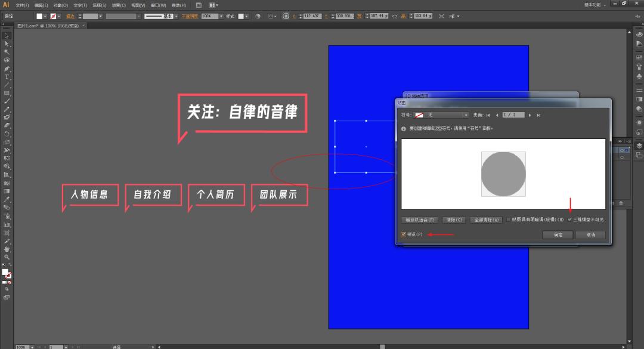The image size is (644, 349).
Task: Open the 描边 stroke weight dropdown
Action: tap(101, 16)
